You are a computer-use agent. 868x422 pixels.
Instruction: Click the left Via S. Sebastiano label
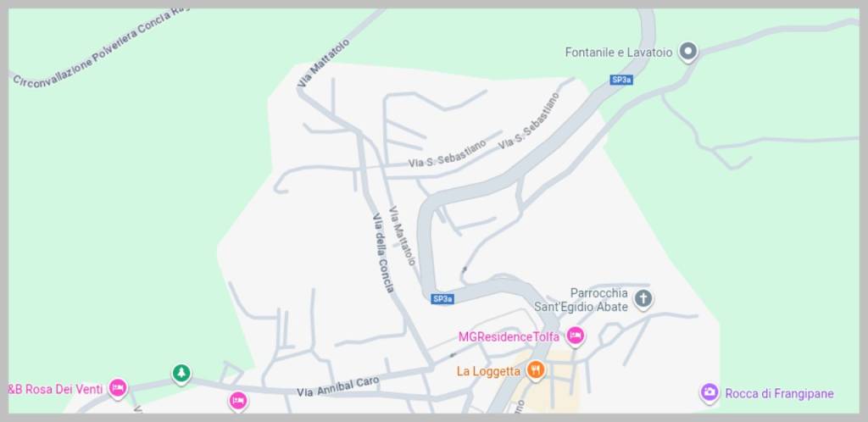tap(448, 153)
